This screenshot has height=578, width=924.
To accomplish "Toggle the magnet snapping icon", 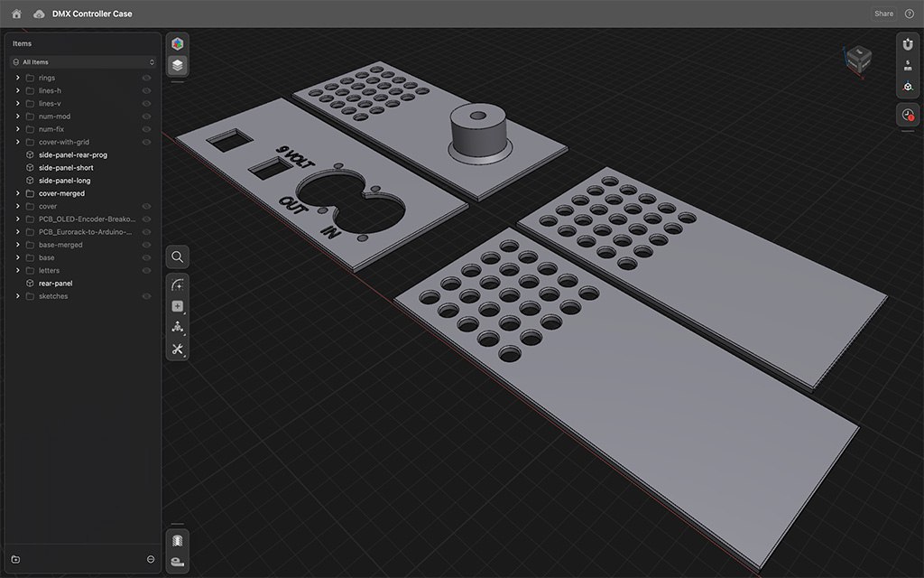I will coord(908,43).
